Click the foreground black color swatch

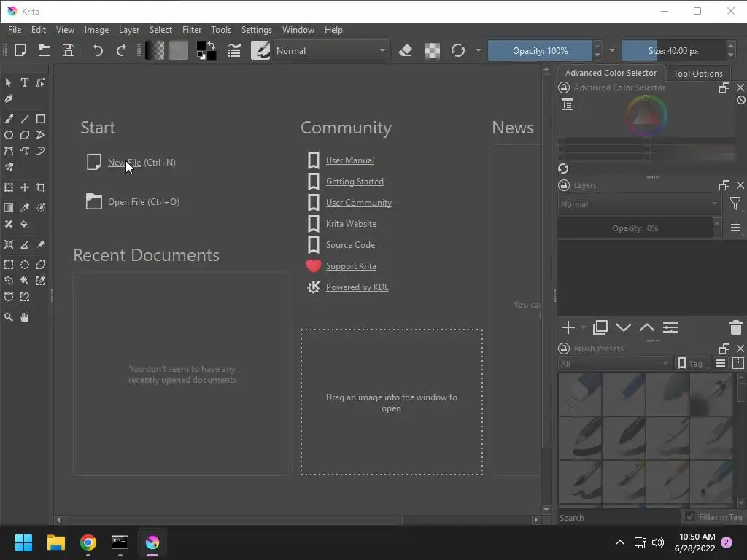coord(201,47)
